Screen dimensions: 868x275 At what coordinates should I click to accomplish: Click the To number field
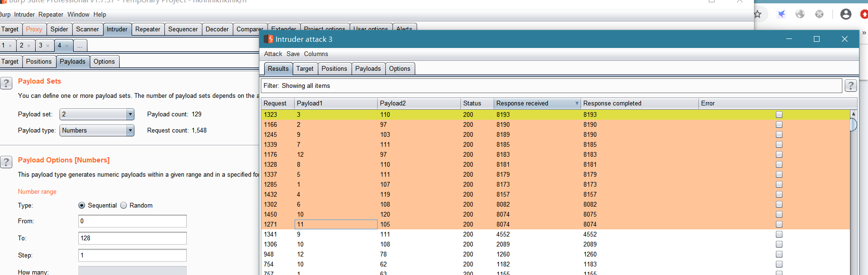(133, 238)
